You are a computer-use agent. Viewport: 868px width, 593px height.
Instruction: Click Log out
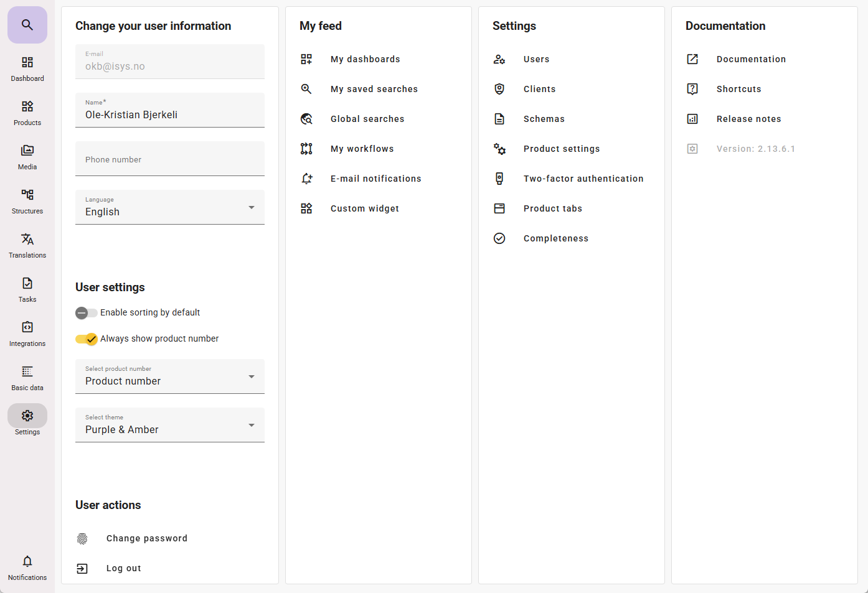pos(123,568)
